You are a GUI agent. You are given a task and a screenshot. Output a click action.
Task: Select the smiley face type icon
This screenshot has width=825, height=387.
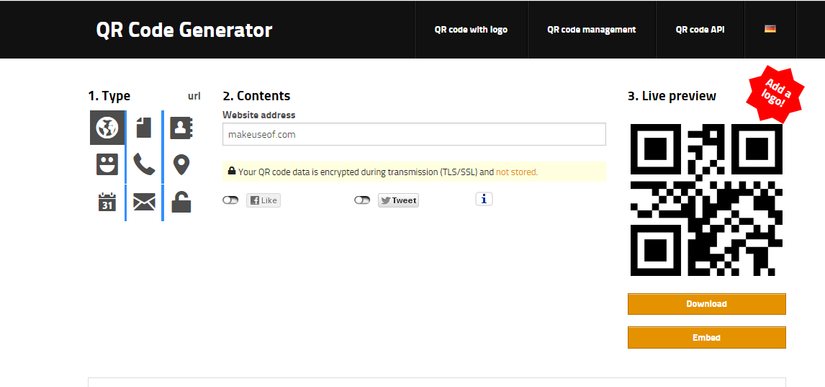tap(107, 165)
